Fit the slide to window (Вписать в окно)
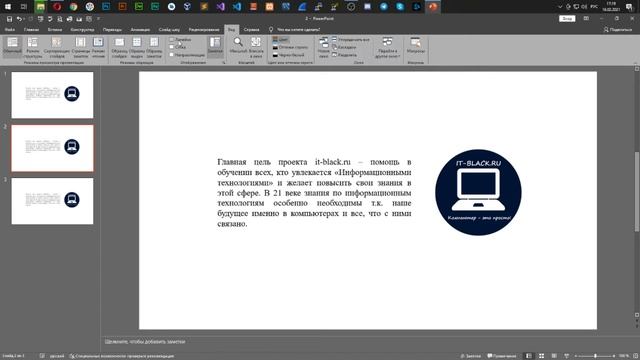The height and width of the screenshot is (360, 640). coord(256,47)
